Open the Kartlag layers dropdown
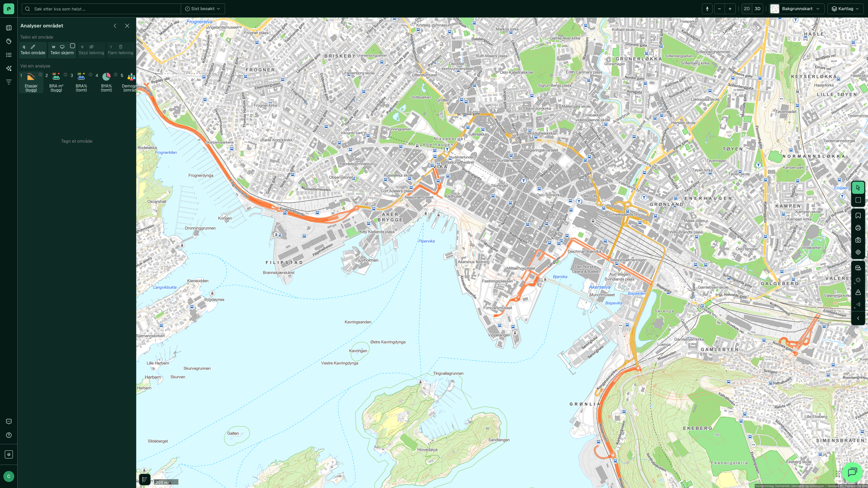This screenshot has width=868, height=488. [x=845, y=9]
